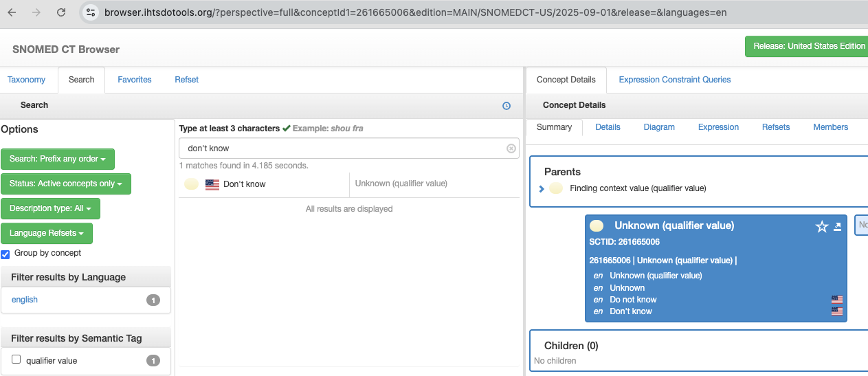The width and height of the screenshot is (868, 376).
Task: Favorite the Unknown concept with the star icon
Action: click(x=821, y=227)
